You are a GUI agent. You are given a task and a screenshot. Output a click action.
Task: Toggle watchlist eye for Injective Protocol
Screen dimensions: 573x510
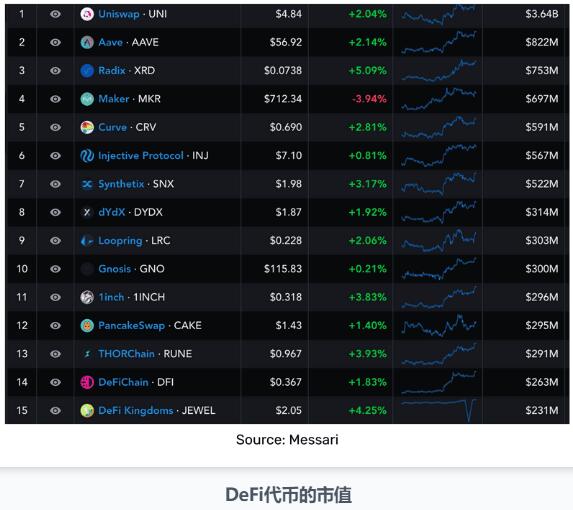click(55, 156)
